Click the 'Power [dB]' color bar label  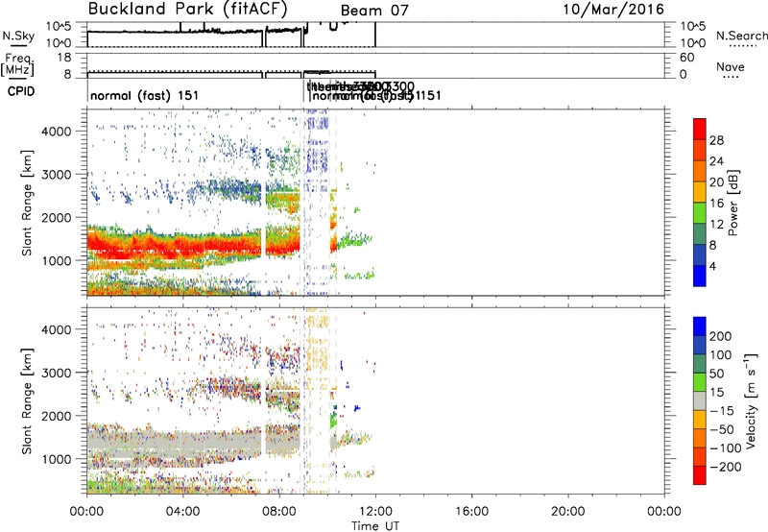(732, 203)
